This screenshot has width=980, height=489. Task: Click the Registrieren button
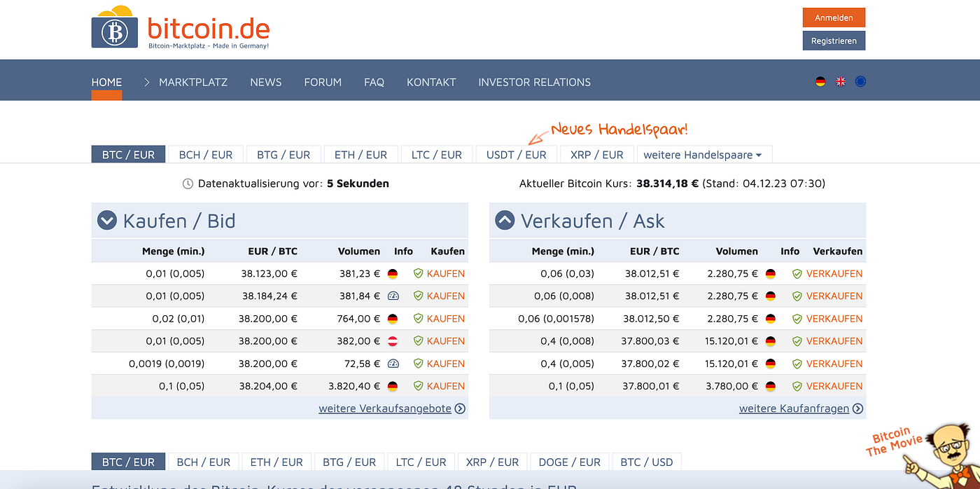point(834,40)
